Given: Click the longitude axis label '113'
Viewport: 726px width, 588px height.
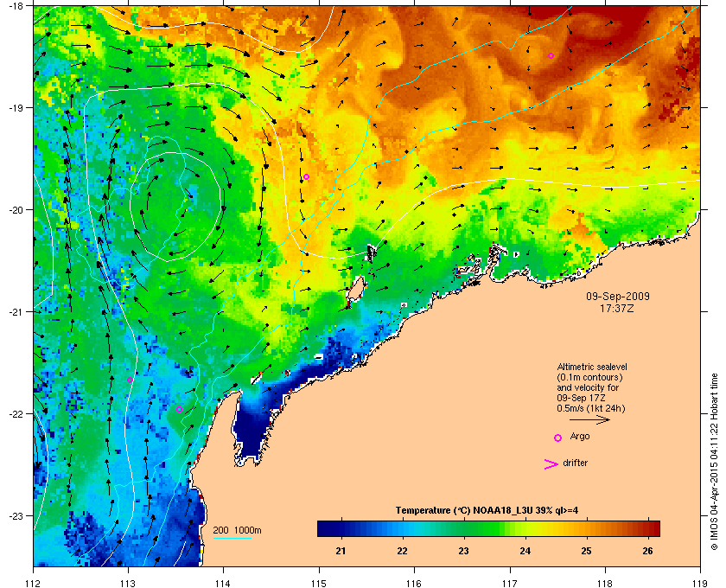Looking at the screenshot, I should [x=128, y=584].
